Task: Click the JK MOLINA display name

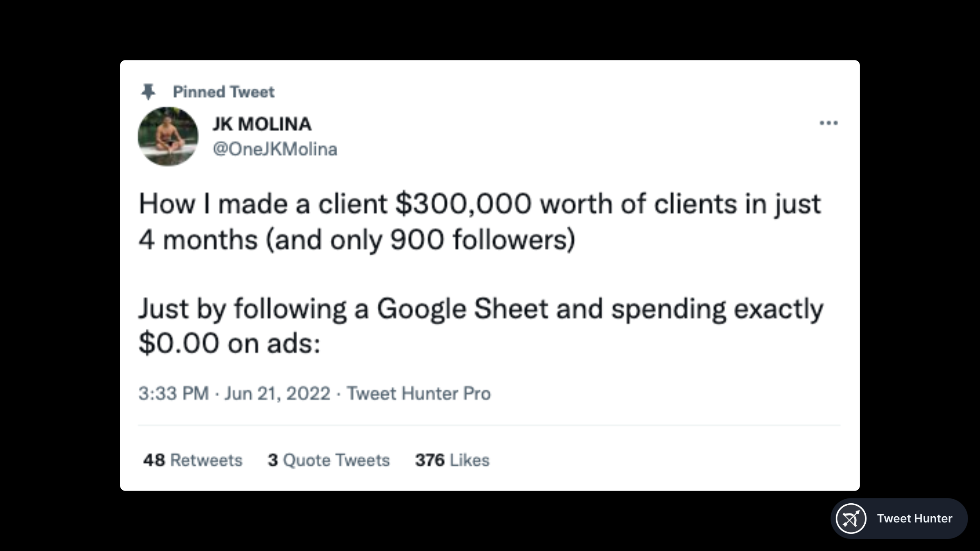Action: coord(262,124)
